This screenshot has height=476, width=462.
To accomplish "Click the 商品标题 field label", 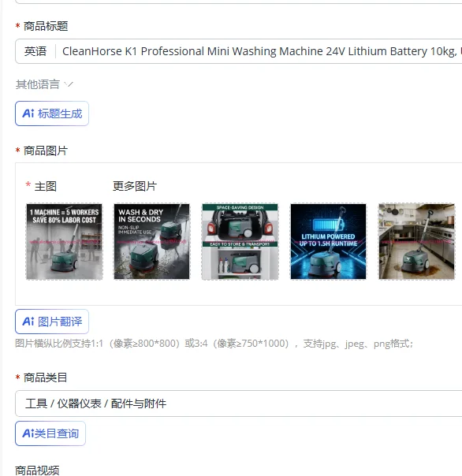I will coord(46,26).
